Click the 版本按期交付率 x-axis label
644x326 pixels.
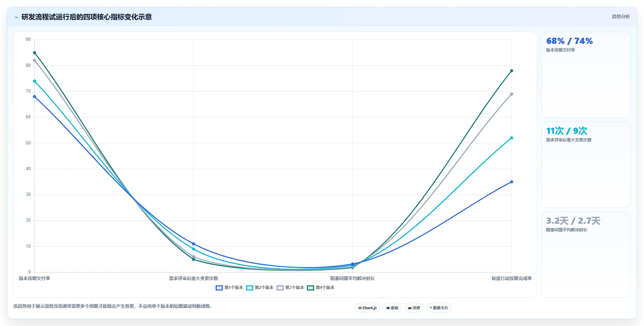tap(34, 279)
